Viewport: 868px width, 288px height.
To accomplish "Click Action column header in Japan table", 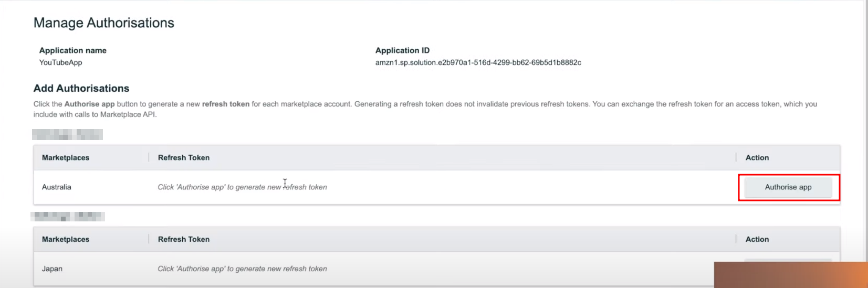I will [x=757, y=239].
